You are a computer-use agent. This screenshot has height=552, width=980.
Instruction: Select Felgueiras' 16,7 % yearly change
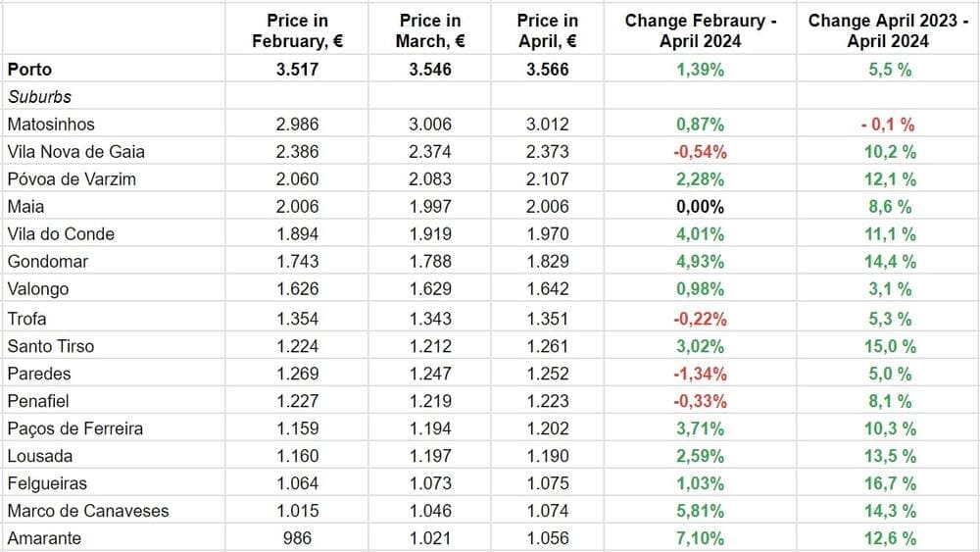pos(888,483)
